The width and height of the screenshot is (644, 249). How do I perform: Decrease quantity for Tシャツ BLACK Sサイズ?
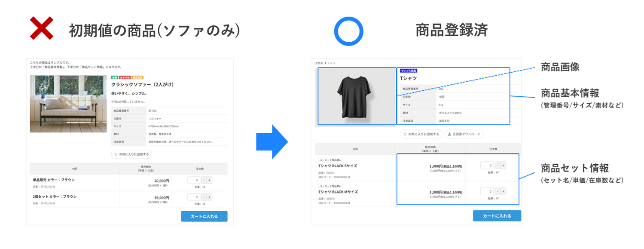[497, 165]
